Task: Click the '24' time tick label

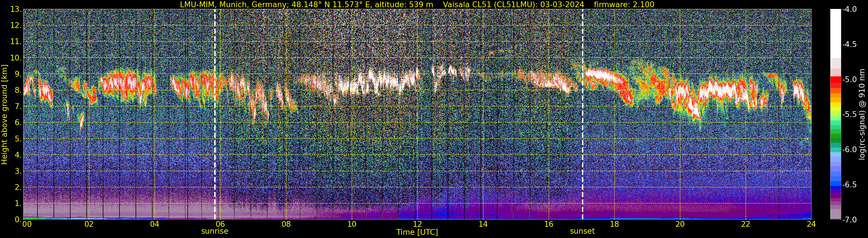Action: coord(811,224)
